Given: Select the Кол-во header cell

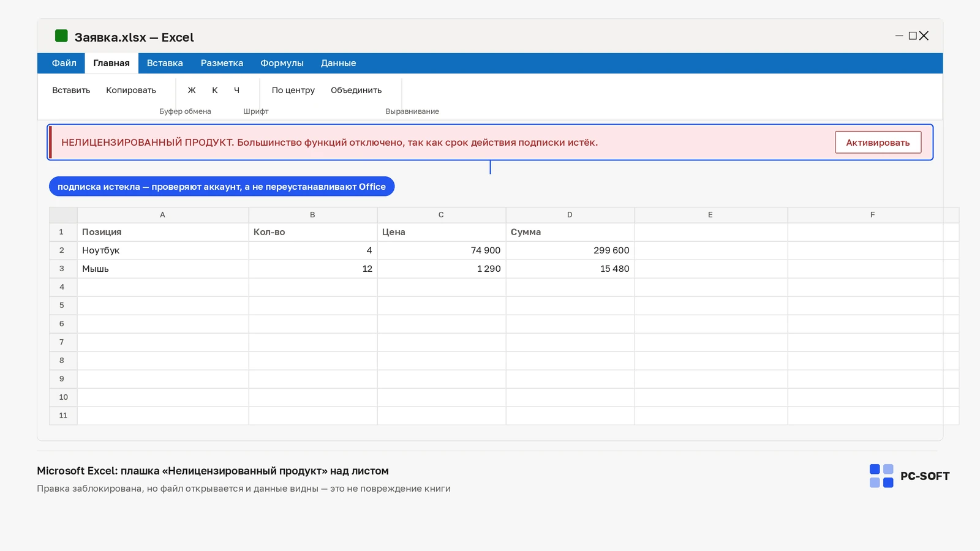Looking at the screenshot, I should tap(313, 232).
